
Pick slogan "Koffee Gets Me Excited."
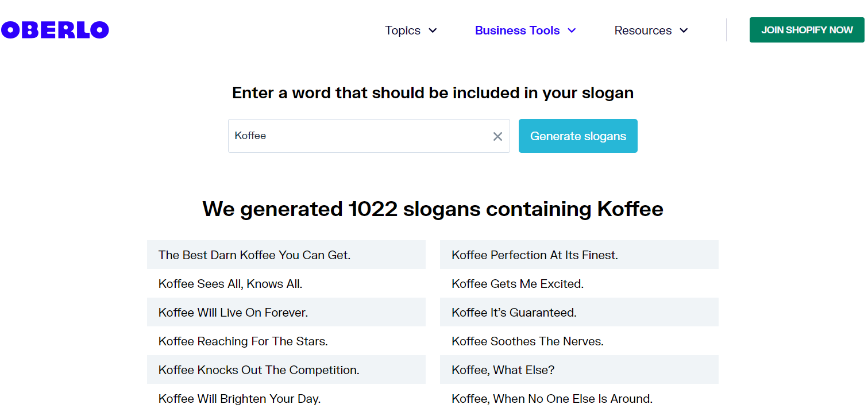tap(518, 284)
